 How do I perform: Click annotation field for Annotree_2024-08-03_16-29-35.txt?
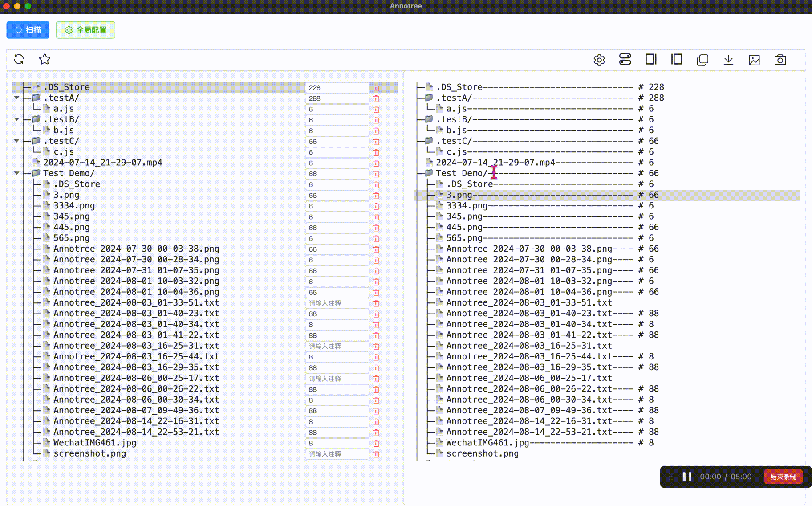pyautogui.click(x=337, y=368)
